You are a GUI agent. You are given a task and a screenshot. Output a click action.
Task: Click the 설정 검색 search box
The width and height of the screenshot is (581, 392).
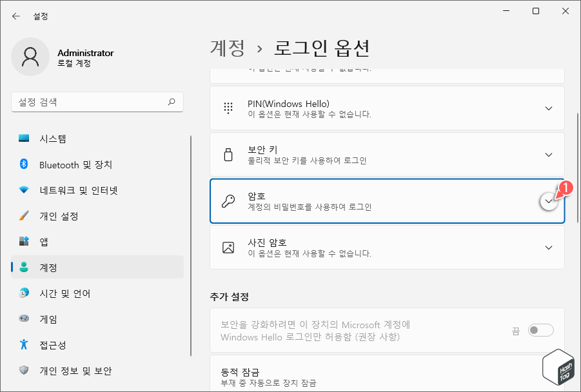97,102
